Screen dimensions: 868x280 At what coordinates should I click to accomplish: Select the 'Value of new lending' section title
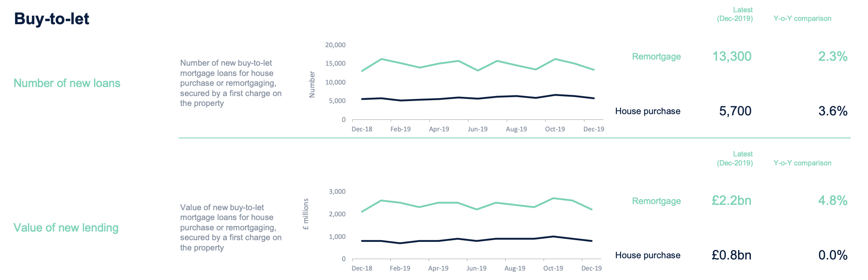[66, 227]
